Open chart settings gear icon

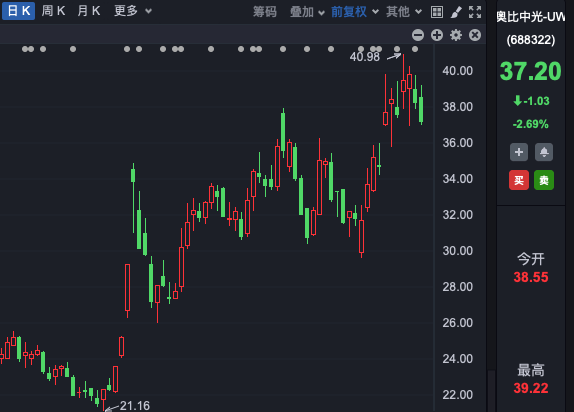[456, 35]
